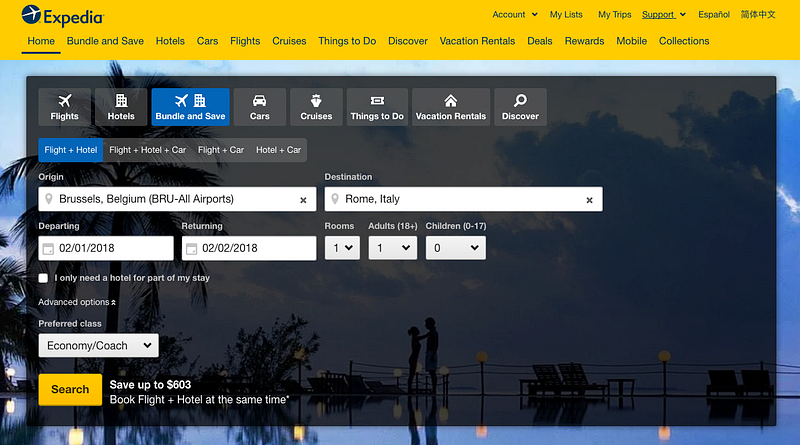Open Cars in the top navigation
The image size is (800, 445).
207,41
